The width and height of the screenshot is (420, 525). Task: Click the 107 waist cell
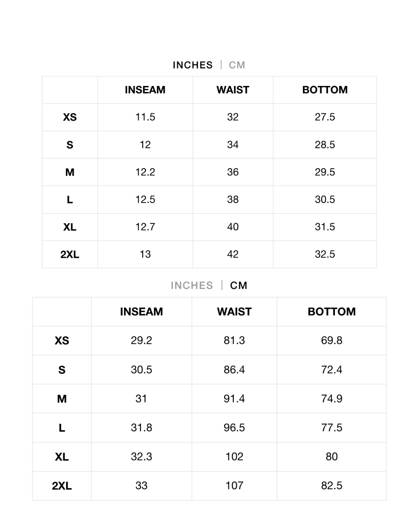tap(234, 486)
